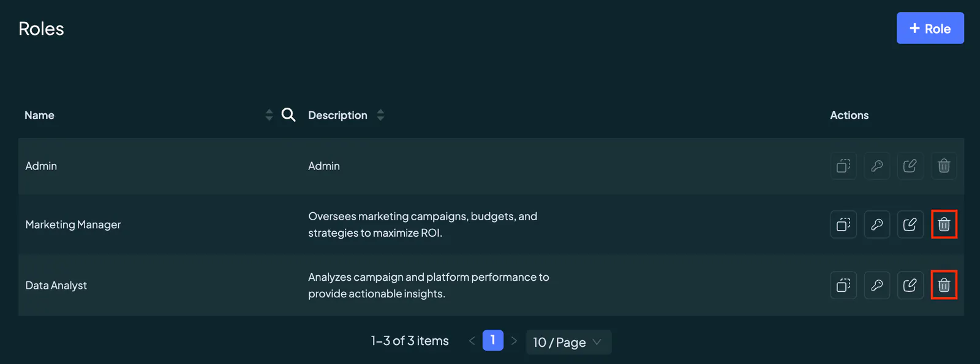Add a new Role
This screenshot has height=364, width=980.
tap(930, 28)
